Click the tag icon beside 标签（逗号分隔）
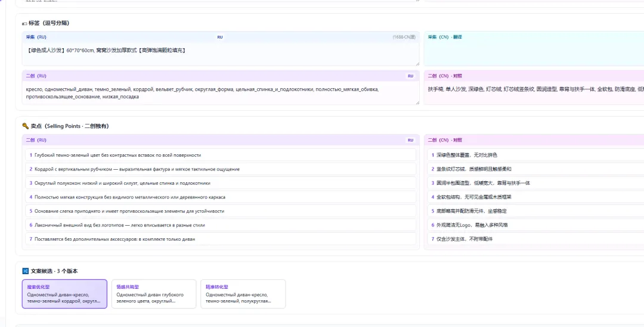Viewport: 644px width, 327px height. pos(24,23)
